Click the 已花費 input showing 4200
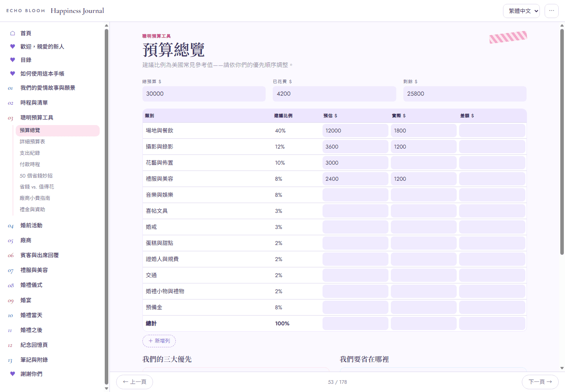Screen dimensions: 565x392 334,94
